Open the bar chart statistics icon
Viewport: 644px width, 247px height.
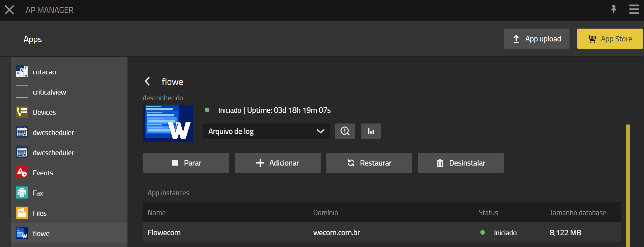click(371, 131)
